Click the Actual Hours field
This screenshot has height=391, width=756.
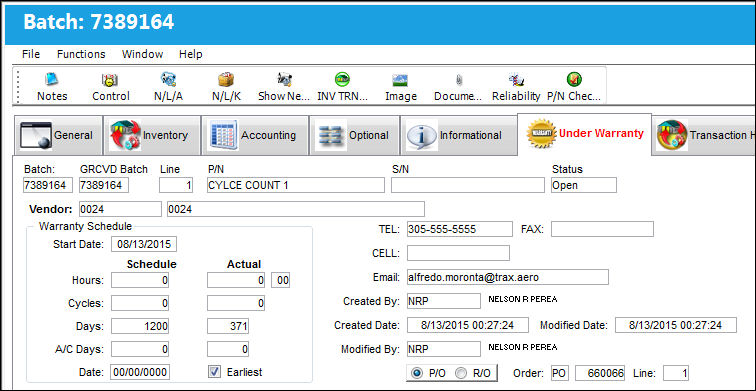pos(236,281)
